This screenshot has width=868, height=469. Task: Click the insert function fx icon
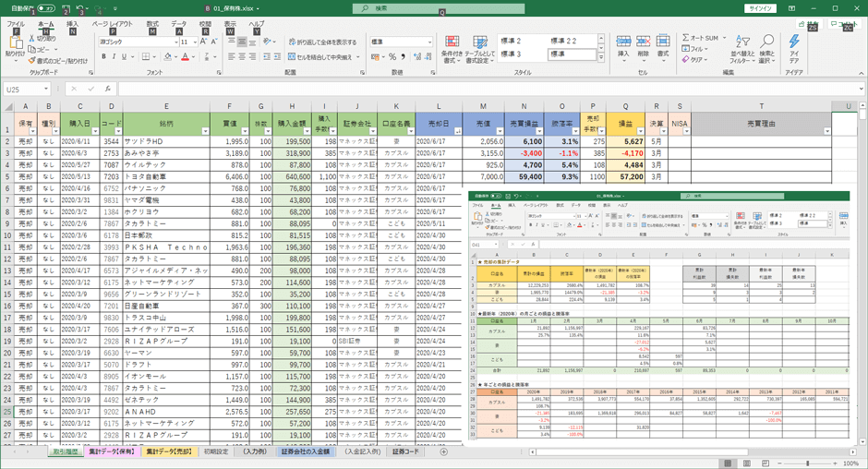tap(108, 90)
